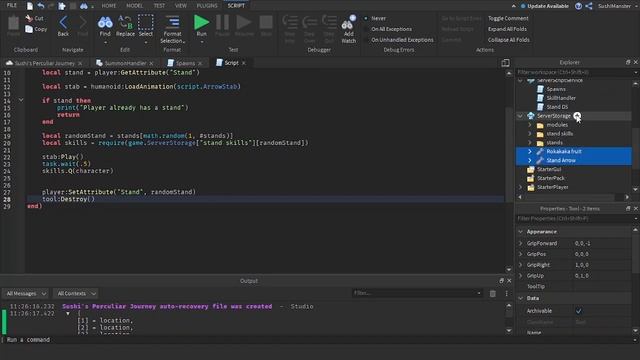Expand the GripForward property
The width and height of the screenshot is (640, 360).
[520, 243]
